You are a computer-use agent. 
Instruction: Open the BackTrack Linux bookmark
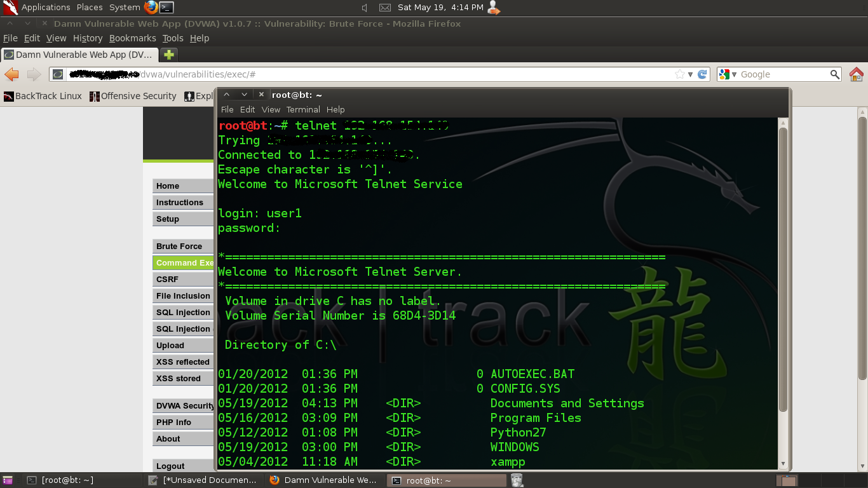pos(43,96)
